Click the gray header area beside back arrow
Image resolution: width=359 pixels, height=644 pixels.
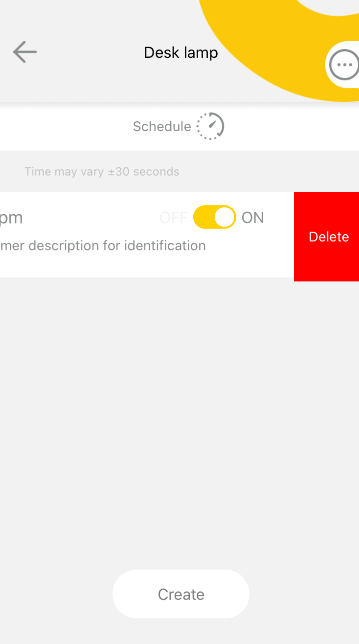(x=83, y=53)
